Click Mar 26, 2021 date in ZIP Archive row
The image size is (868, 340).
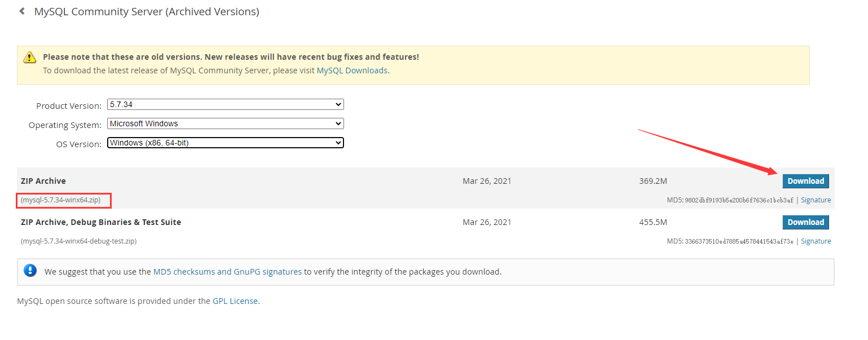[487, 181]
